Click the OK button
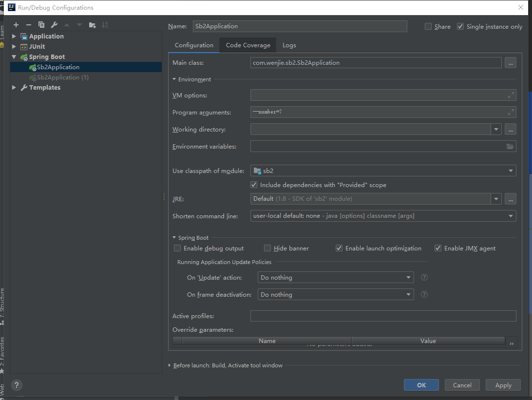 point(421,385)
